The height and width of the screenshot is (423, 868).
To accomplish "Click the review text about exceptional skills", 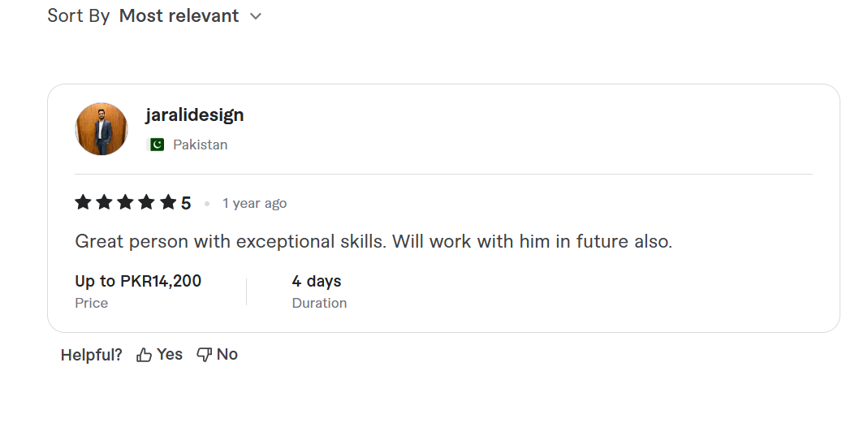I will [x=374, y=241].
